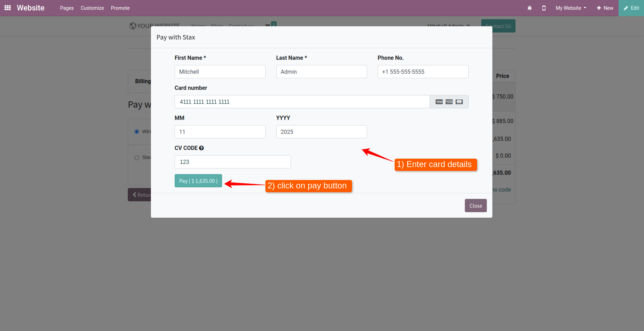644x331 pixels.
Task: Click the Card number label
Action: pos(191,88)
